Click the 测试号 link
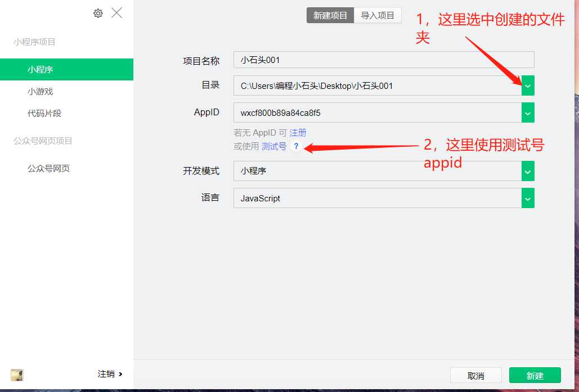This screenshot has height=392, width=579. coord(274,146)
